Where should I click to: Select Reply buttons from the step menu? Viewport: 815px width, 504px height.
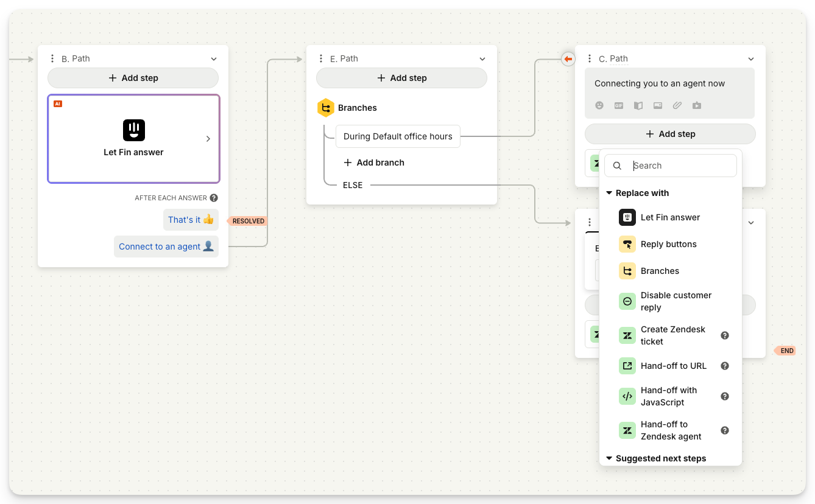coord(668,244)
